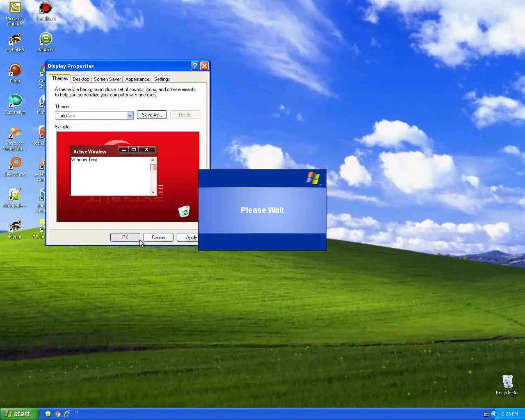Click the Save As... button
Screen dimensions: 525x420
pos(152,115)
